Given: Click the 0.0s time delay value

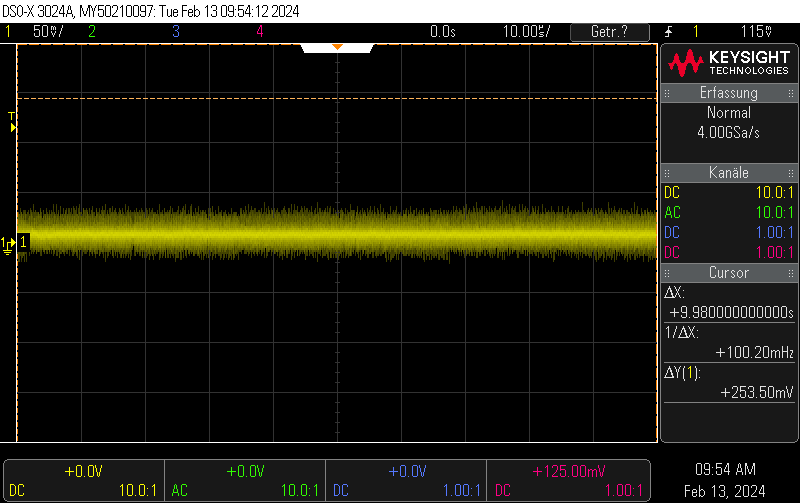Looking at the screenshot, I should point(442,32).
